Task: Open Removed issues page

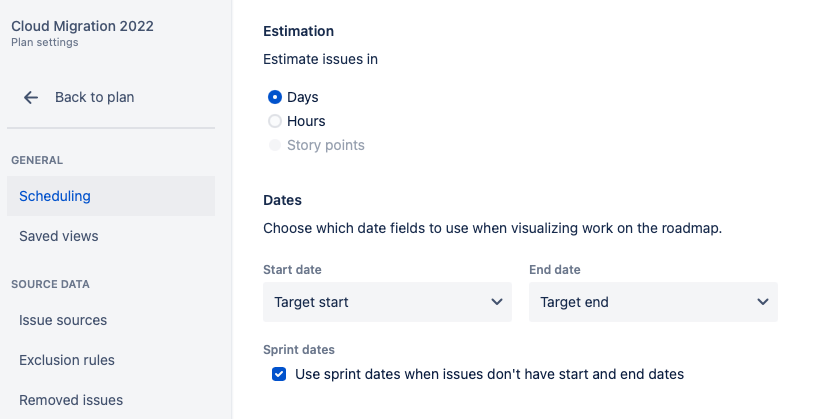Action: coord(71,400)
